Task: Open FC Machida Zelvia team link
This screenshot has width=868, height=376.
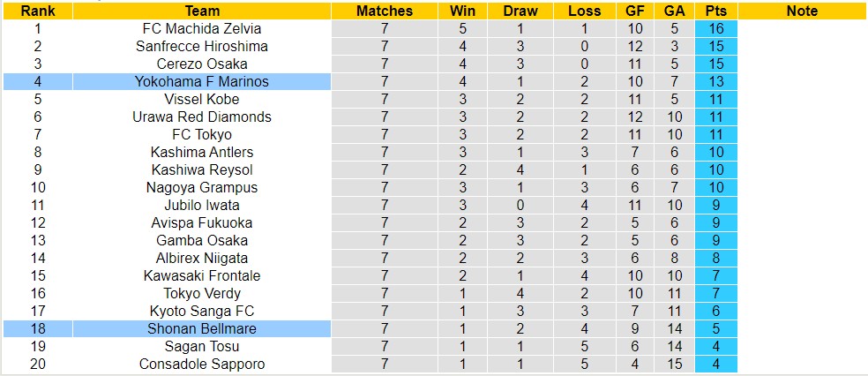Action: pyautogui.click(x=202, y=28)
